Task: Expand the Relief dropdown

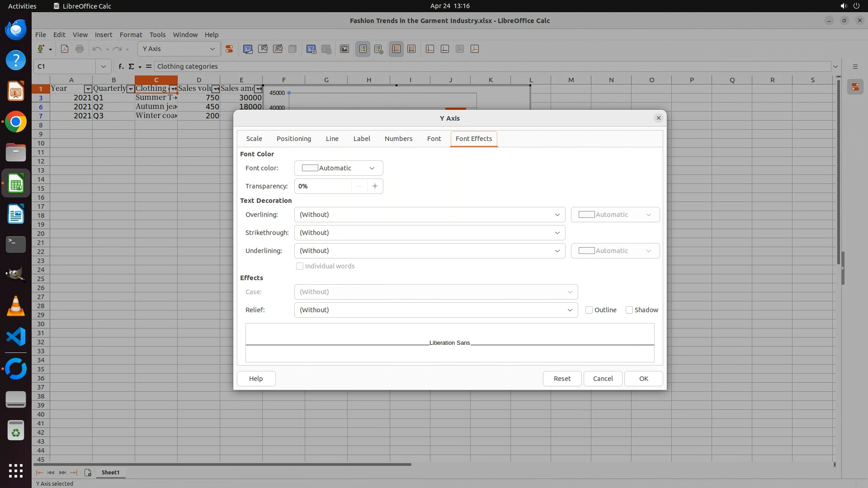Action: pos(436,310)
